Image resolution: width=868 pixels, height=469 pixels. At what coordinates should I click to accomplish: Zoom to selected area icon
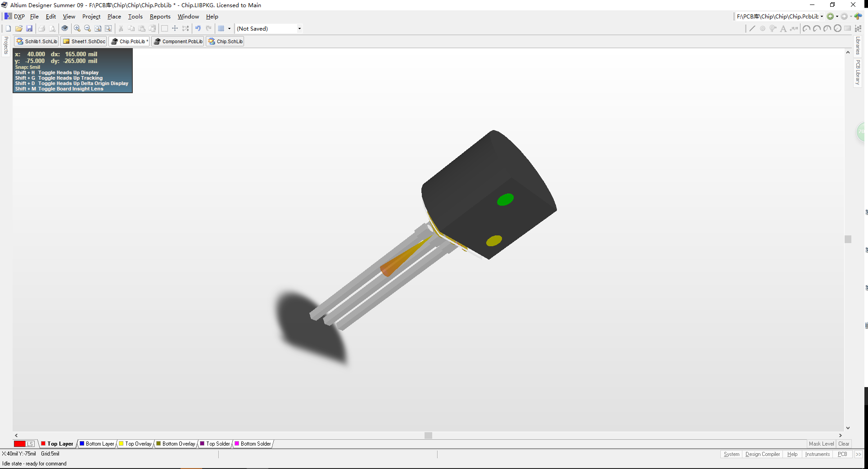(x=108, y=28)
